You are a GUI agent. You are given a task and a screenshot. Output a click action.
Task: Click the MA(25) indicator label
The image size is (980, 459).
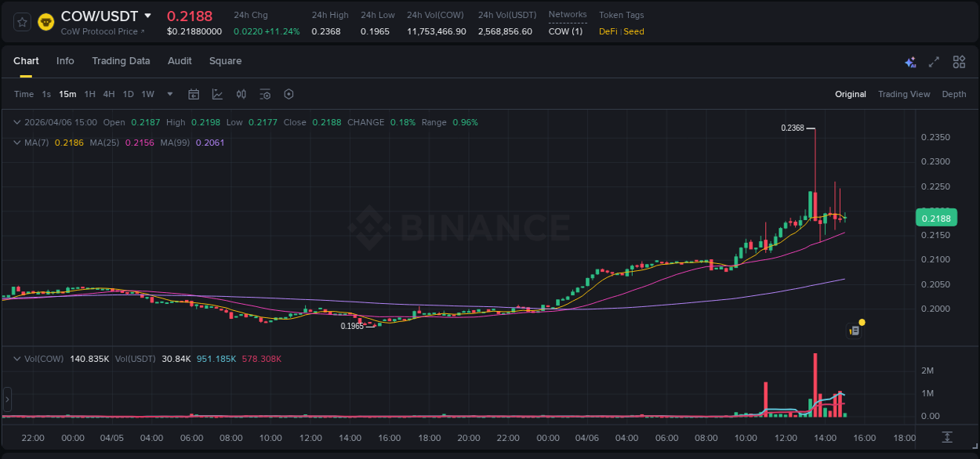click(104, 143)
